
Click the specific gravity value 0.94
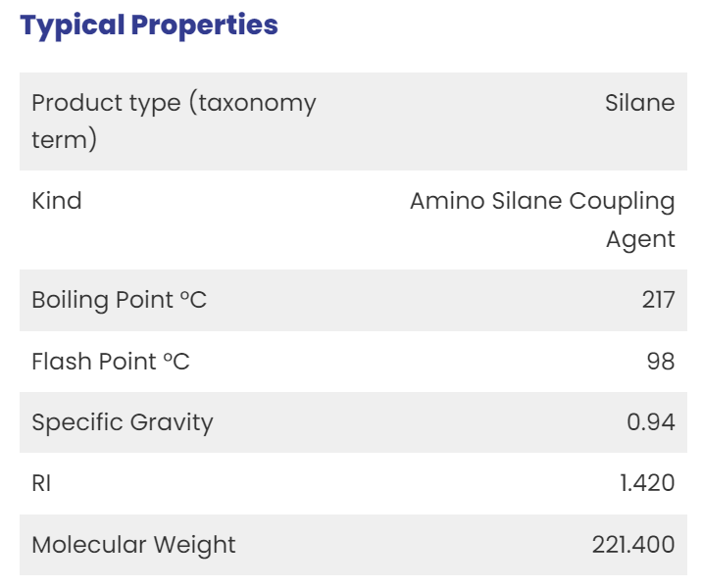(x=650, y=422)
